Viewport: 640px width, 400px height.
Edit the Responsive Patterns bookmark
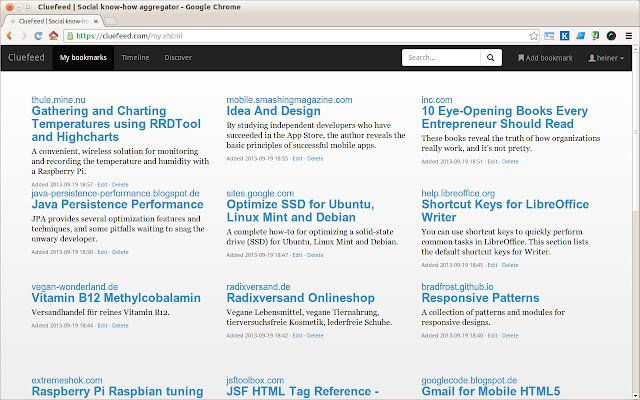click(x=493, y=336)
